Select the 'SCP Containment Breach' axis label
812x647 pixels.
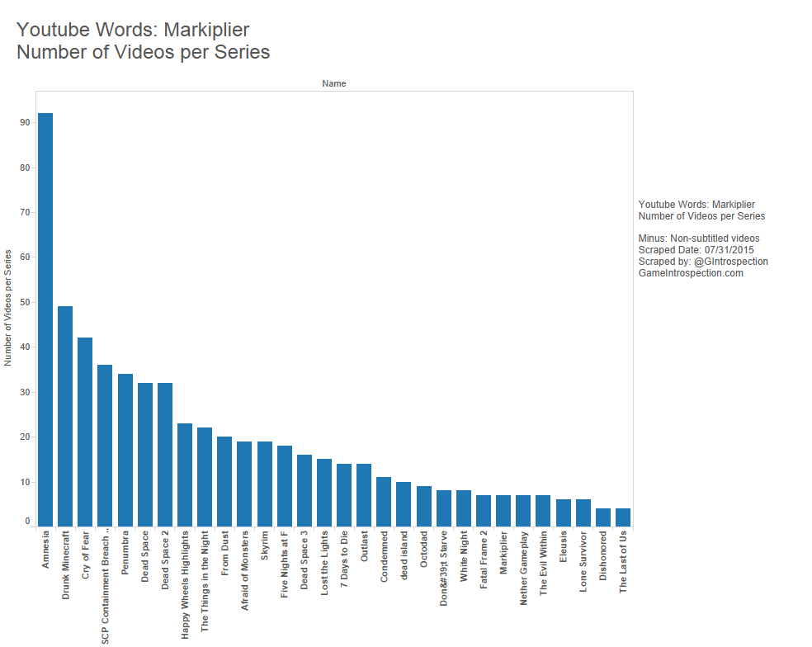[x=106, y=587]
